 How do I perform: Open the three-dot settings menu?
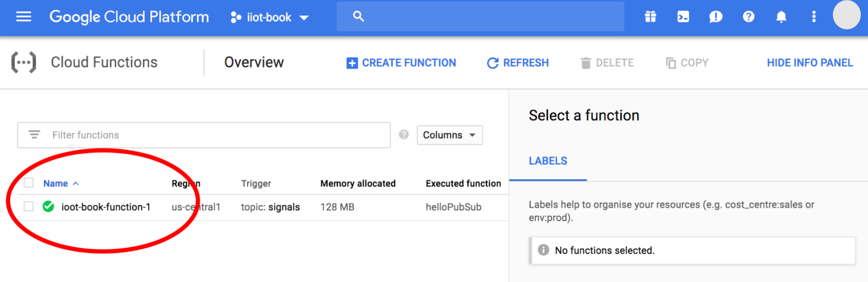point(813,17)
